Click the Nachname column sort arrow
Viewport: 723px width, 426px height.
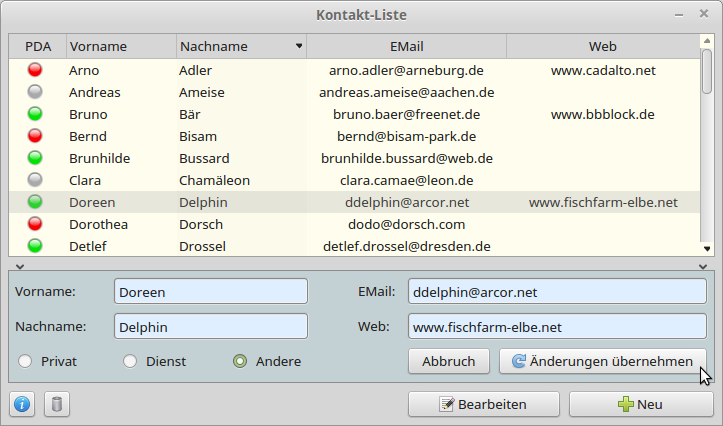click(298, 46)
